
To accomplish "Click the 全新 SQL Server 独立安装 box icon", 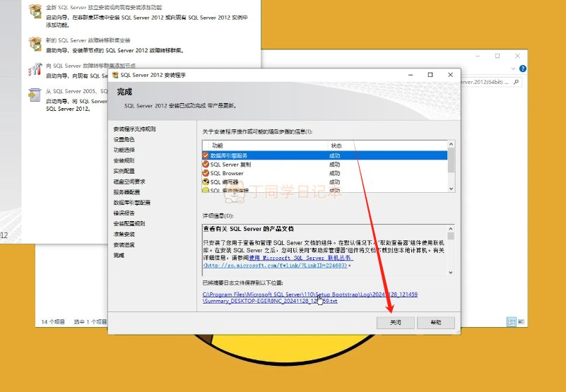I will pos(35,11).
